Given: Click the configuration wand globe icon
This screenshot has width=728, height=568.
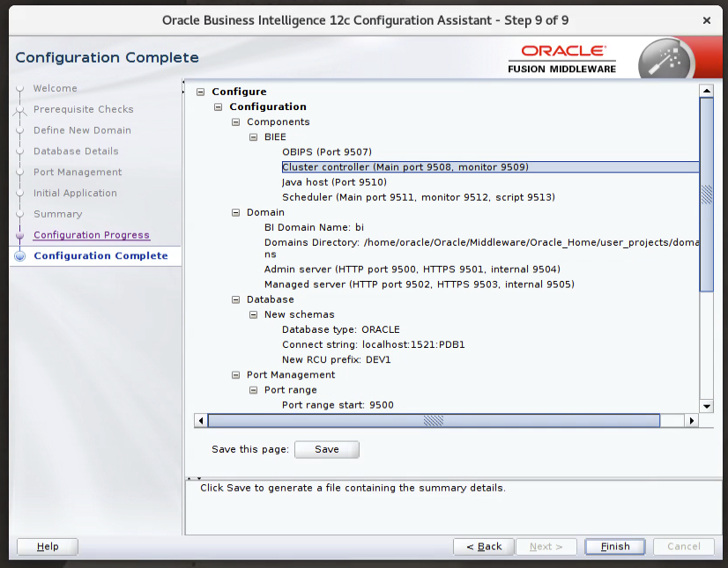Looking at the screenshot, I should 665,59.
